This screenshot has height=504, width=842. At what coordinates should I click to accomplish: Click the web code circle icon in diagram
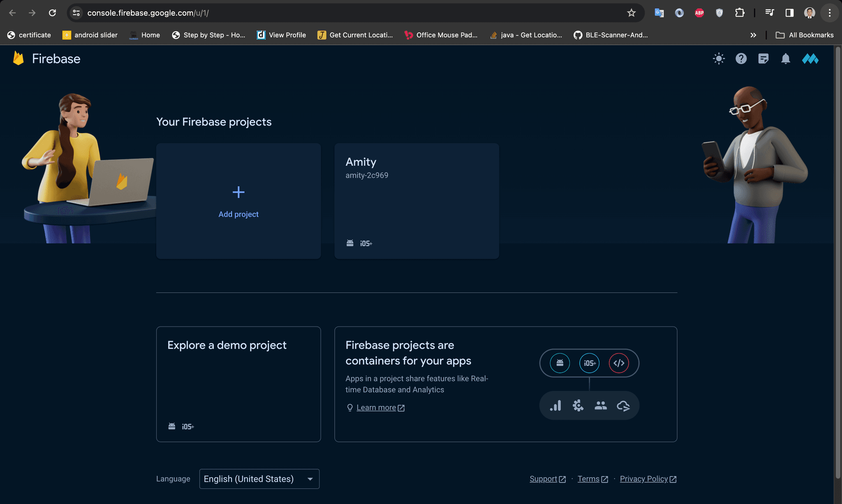619,363
